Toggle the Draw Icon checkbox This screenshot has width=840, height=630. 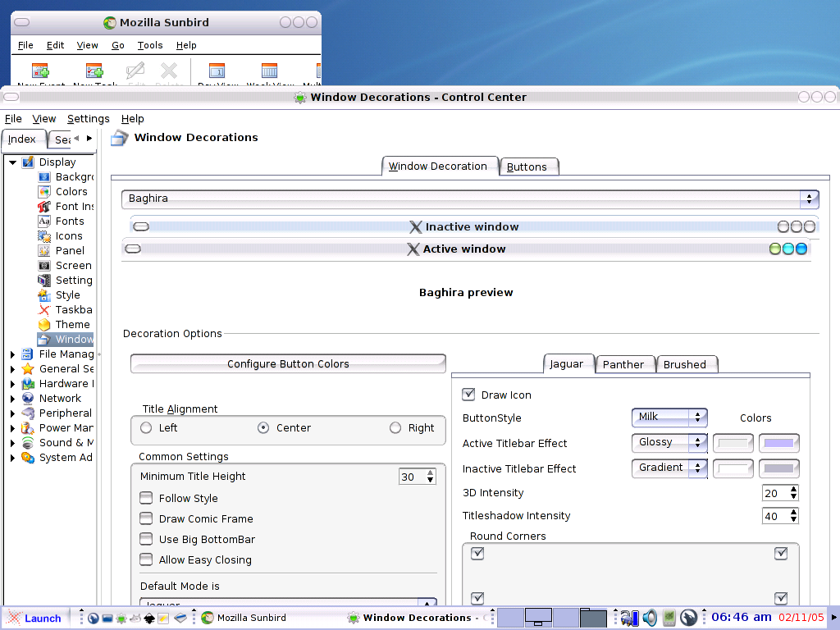click(x=468, y=395)
